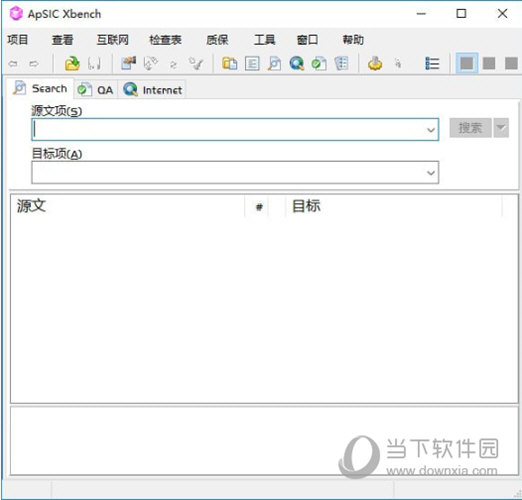Screen dimensions: 522x500
Task: Minimize the Xbench window
Action: [x=421, y=14]
